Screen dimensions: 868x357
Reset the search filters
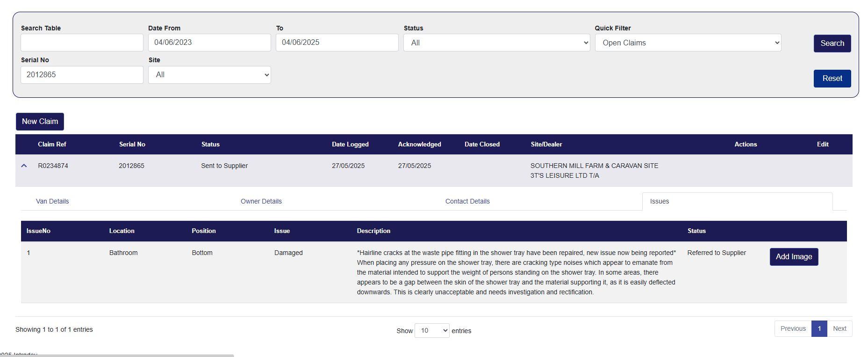[x=832, y=79]
